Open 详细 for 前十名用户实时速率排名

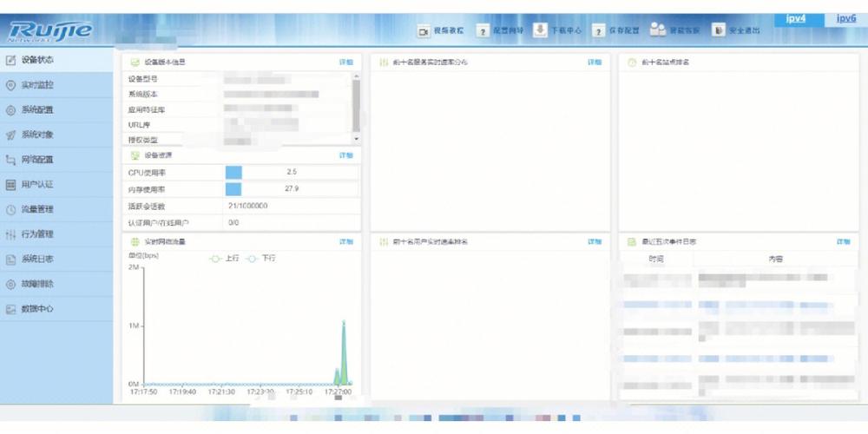(x=595, y=242)
